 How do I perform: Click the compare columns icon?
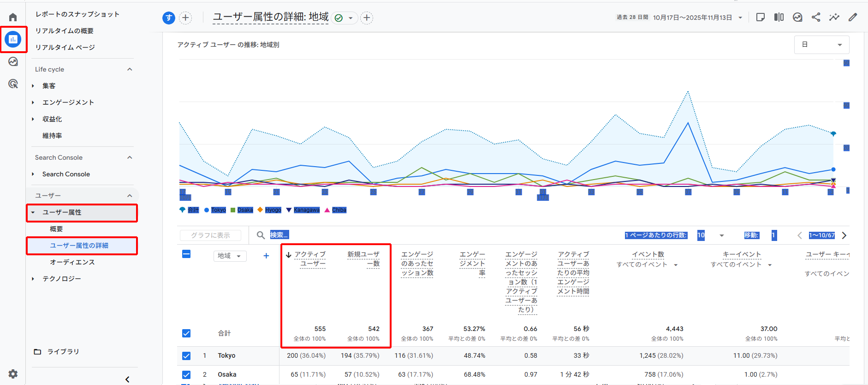coord(779,18)
